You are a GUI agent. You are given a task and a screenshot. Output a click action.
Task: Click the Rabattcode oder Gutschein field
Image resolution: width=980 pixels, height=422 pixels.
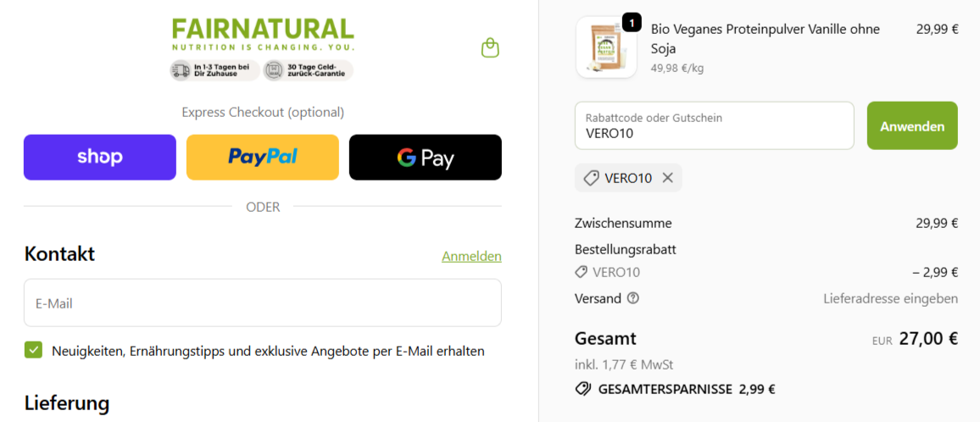tap(715, 125)
